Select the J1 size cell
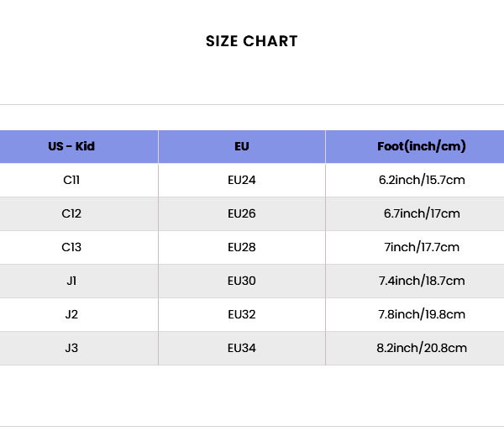Viewport: 504px width, 447px height. pyautogui.click(x=71, y=281)
